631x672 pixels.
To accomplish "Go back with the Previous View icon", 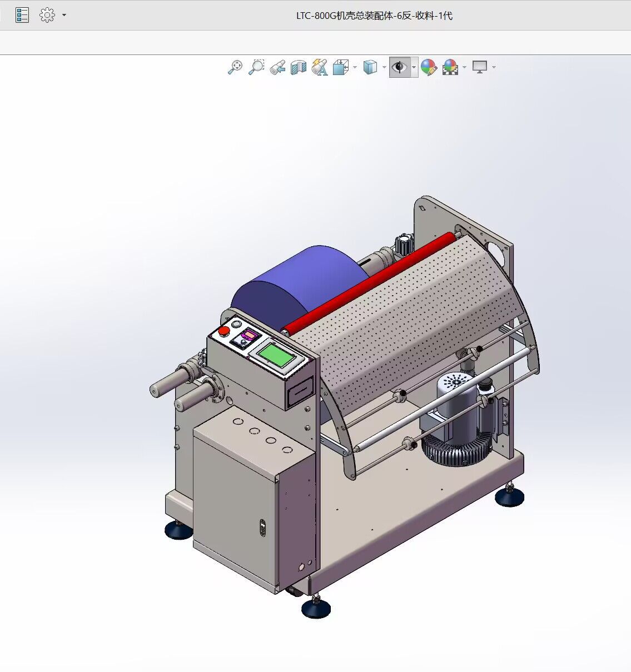I will pyautogui.click(x=277, y=68).
